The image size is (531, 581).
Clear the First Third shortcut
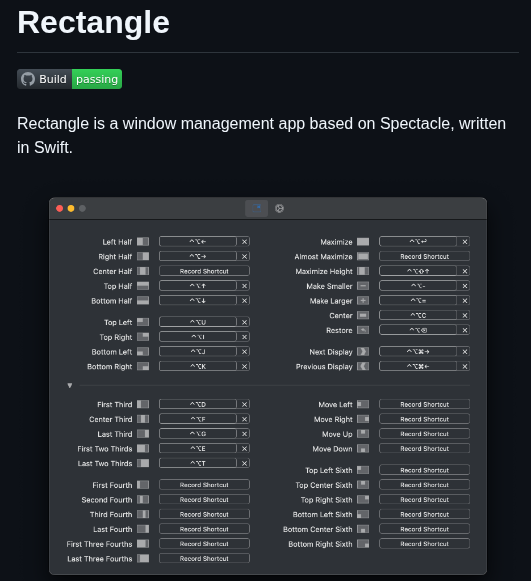coord(244,404)
